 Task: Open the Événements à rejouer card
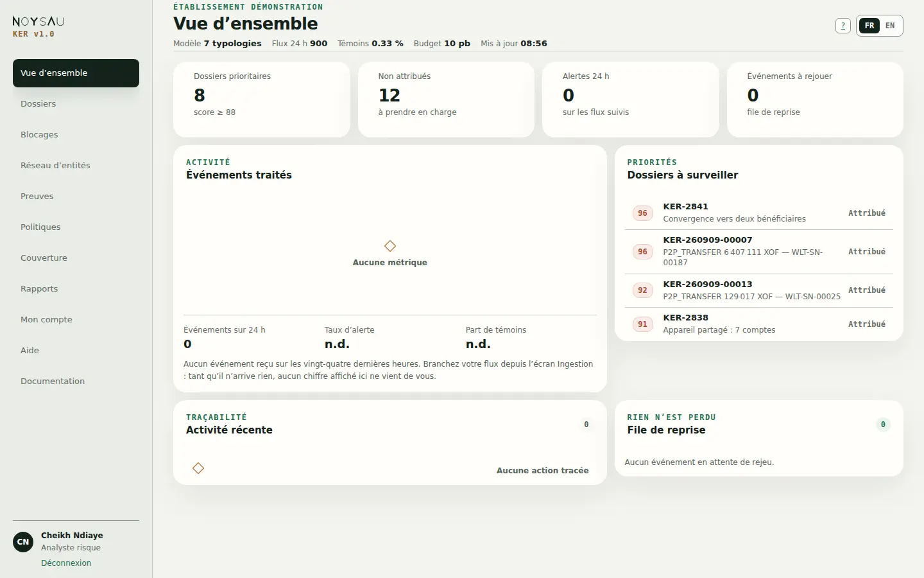point(815,100)
